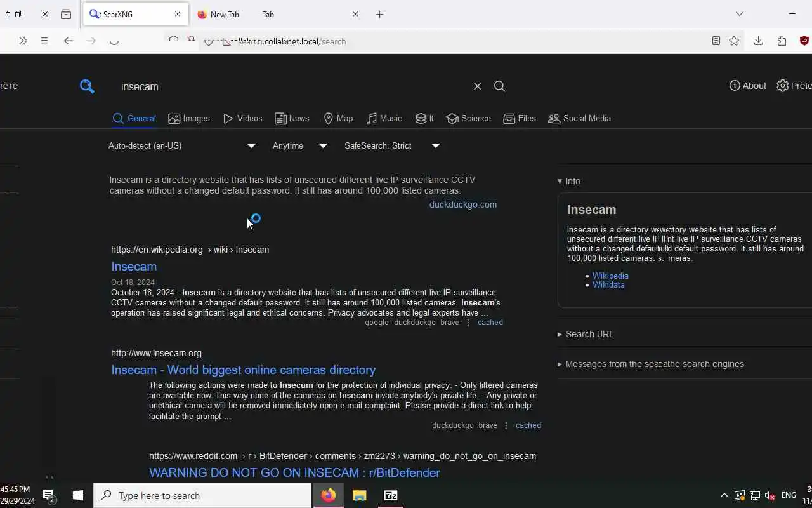Switch to Files category

(x=520, y=118)
